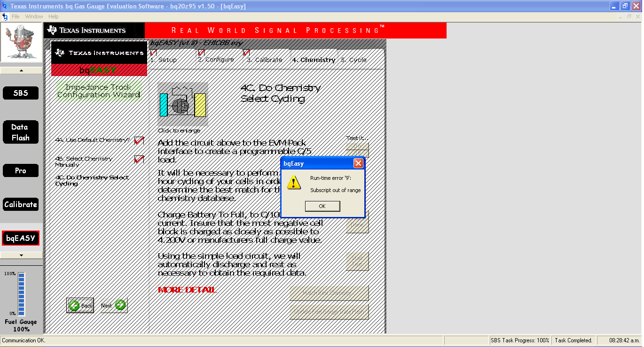Go to the 3. Calibrate tab
Viewport: 644px width, 347px height.
coord(265,60)
